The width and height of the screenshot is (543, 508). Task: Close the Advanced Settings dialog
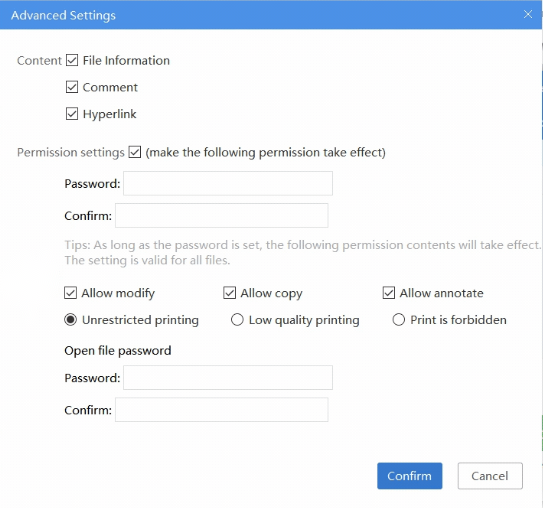coord(528,14)
